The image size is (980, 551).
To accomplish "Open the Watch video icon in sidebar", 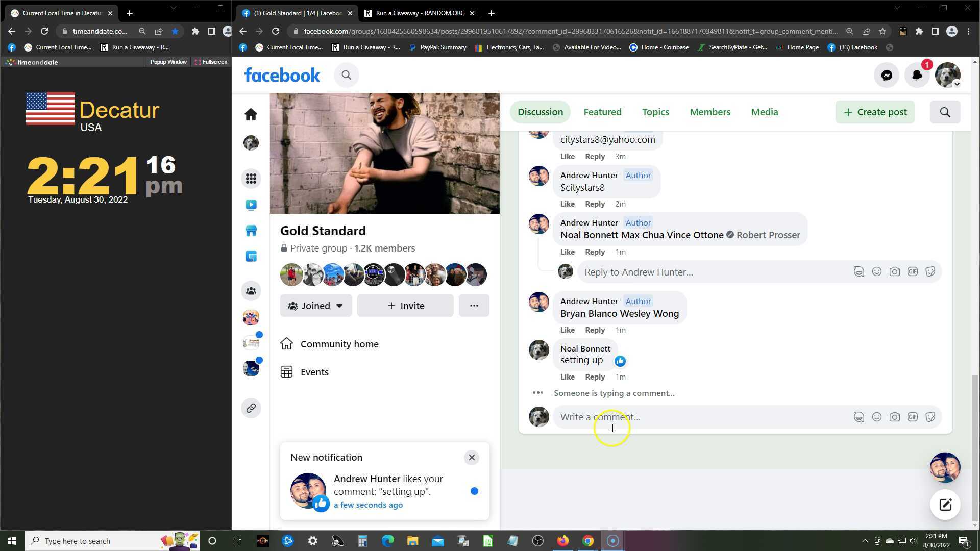I will tap(251, 205).
